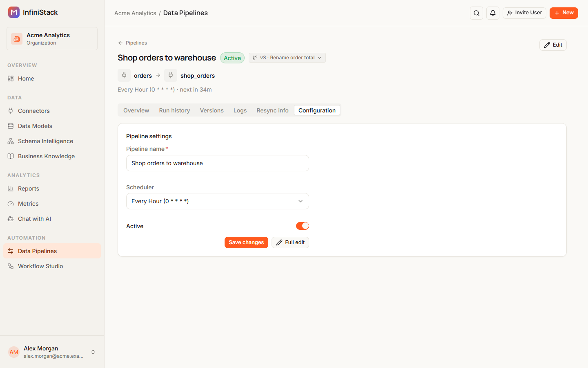Click the orders source name
Image resolution: width=588 pixels, height=368 pixels.
point(143,76)
